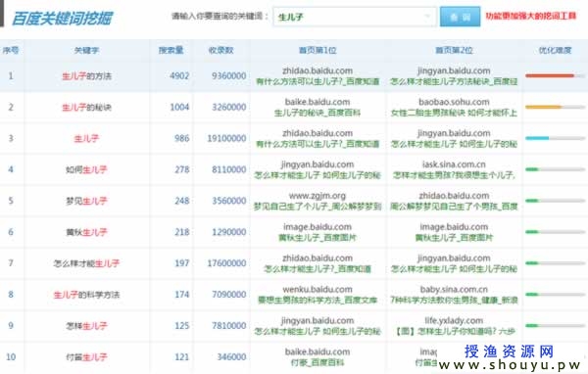This screenshot has width=588, height=374.
Task: Click the 查询 search button
Action: 460,17
